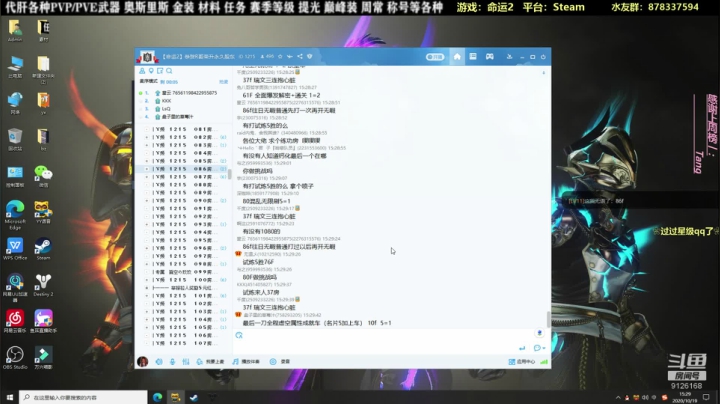This screenshot has height=404, width=720.
Task: Open the Windows Start menu
Action: point(10,397)
